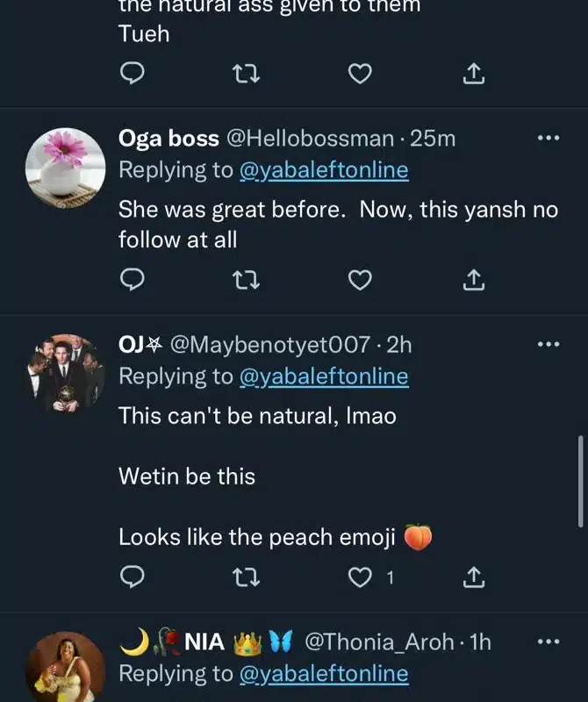Reply to the peach emoji tweet
Viewport: 588px width, 702px height.
point(132,577)
